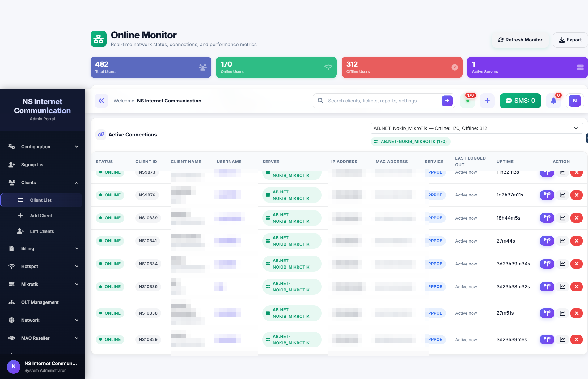
Task: Open usage graph for NS10334
Action: pyautogui.click(x=562, y=264)
